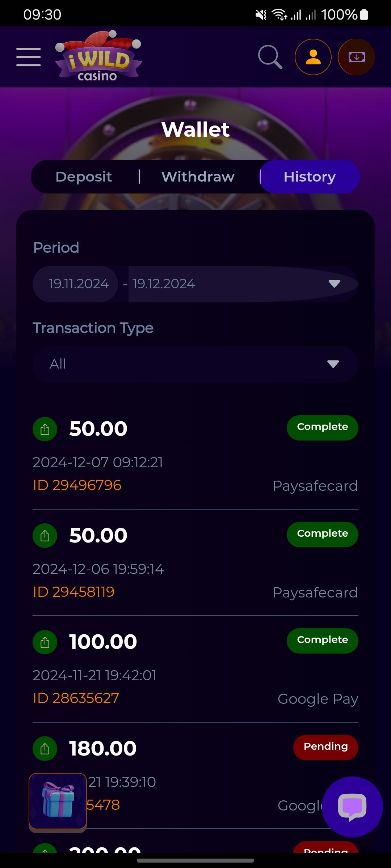Select transaction ID 28635627
The height and width of the screenshot is (868, 391).
tap(76, 698)
